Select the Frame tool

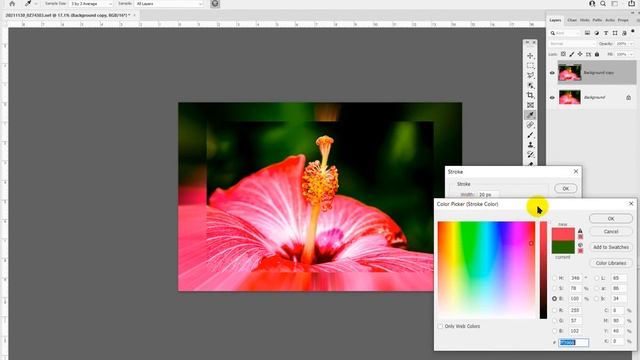click(x=530, y=105)
